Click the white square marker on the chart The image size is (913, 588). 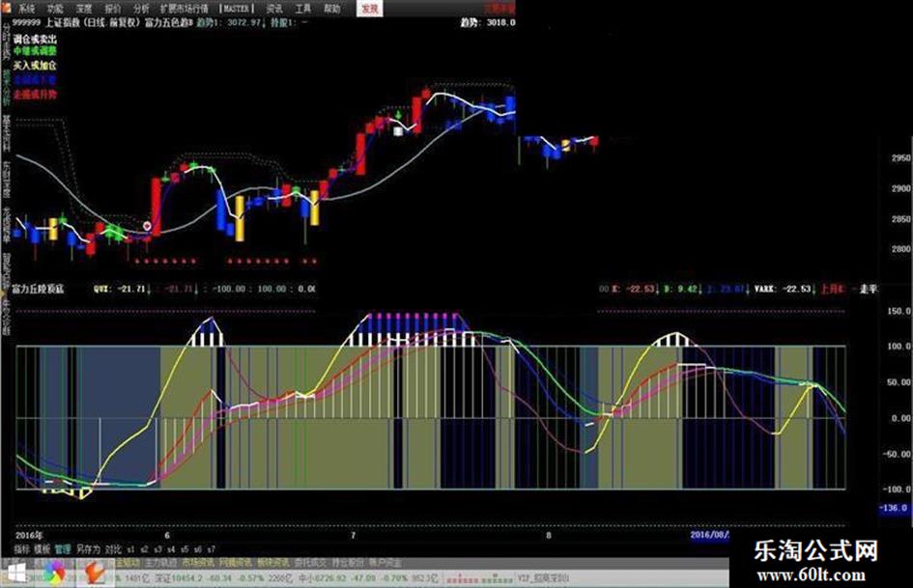[398, 131]
